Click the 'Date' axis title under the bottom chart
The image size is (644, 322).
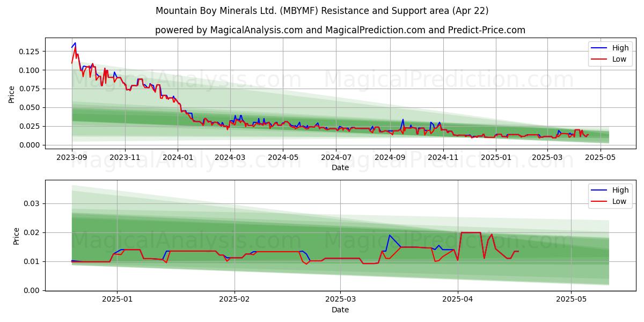340,310
